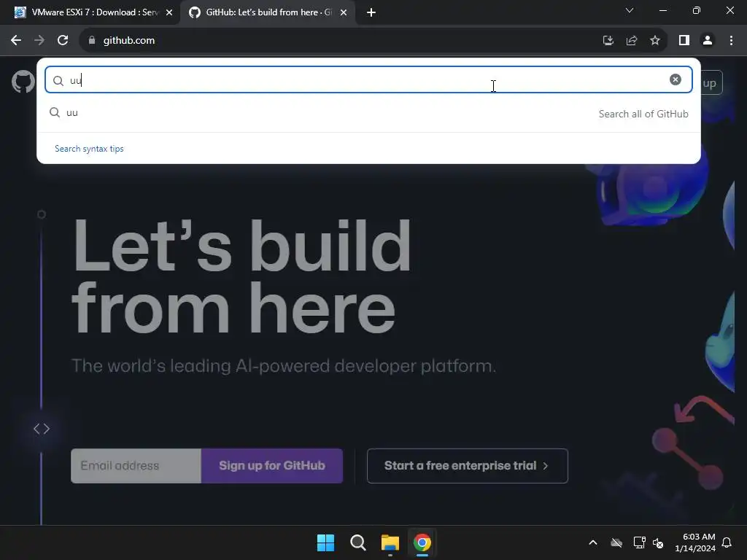Open Windows taskbar search

pos(357,542)
